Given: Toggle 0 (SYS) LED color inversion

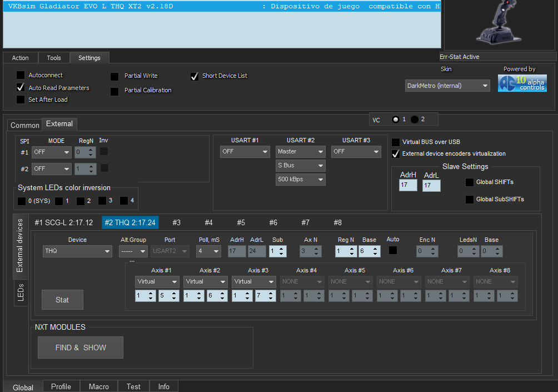Looking at the screenshot, I should pos(22,201).
